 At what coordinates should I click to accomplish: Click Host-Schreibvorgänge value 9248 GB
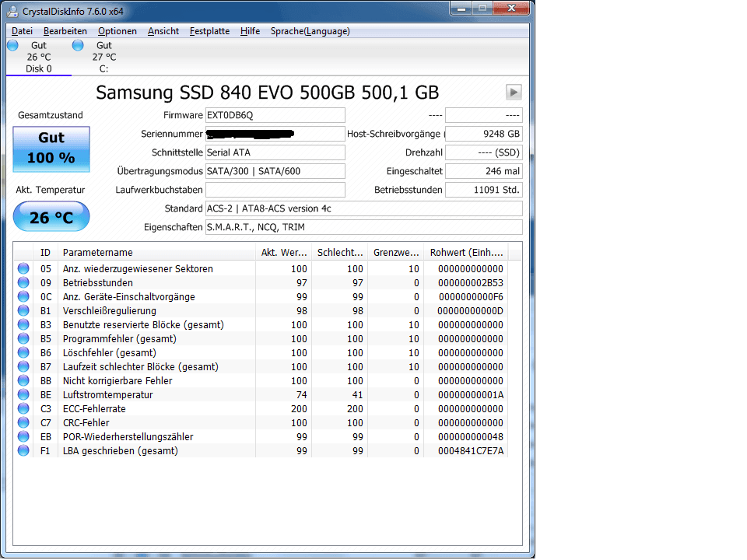(x=483, y=134)
